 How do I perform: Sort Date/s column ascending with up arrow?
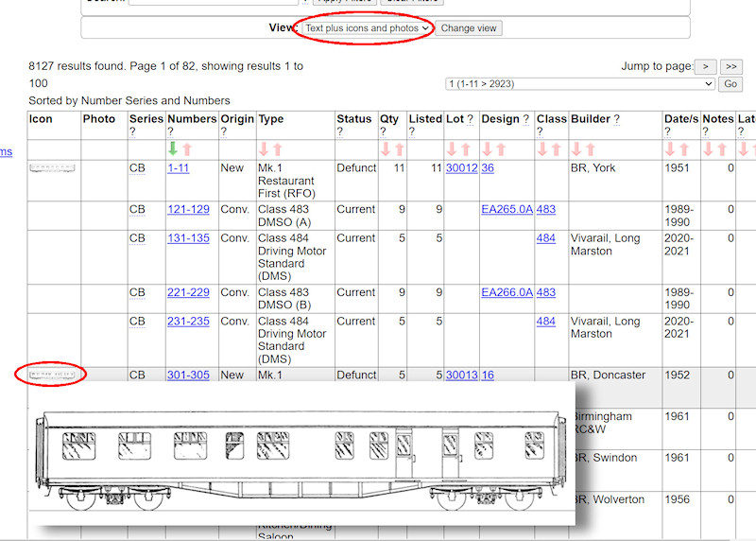(x=683, y=149)
